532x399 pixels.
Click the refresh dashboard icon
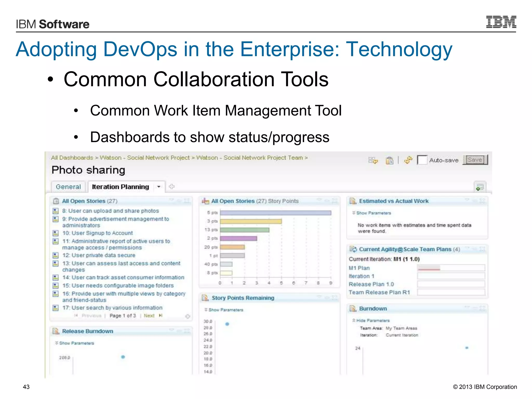tap(408, 160)
